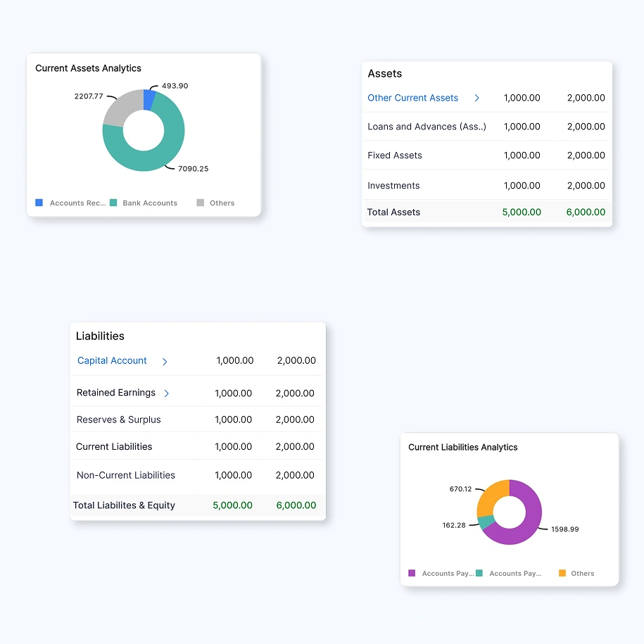Image resolution: width=644 pixels, height=644 pixels.
Task: Click the Total Assets 6,000.00 value
Action: pyautogui.click(x=586, y=212)
